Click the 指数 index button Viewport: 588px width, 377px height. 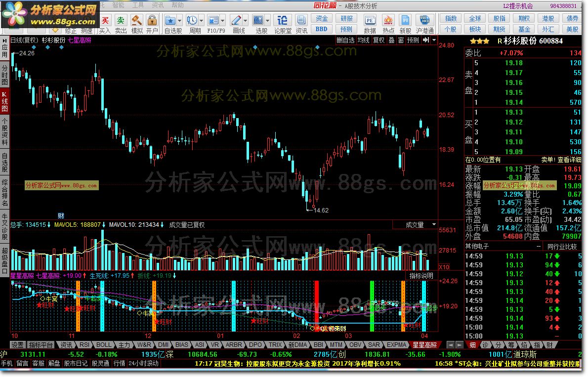tap(451, 18)
